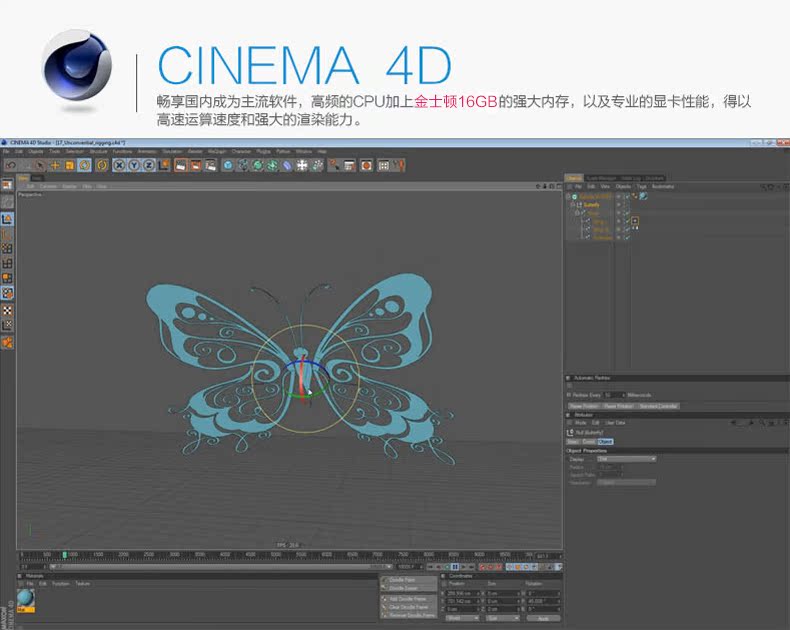
Task: Open the Objects menu in the main menu bar
Action: tap(36, 152)
